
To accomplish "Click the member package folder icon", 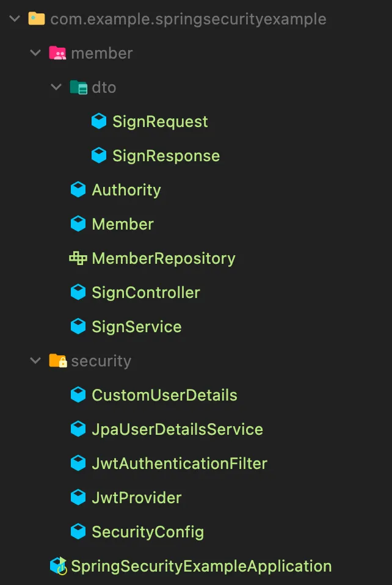I will [x=57, y=53].
